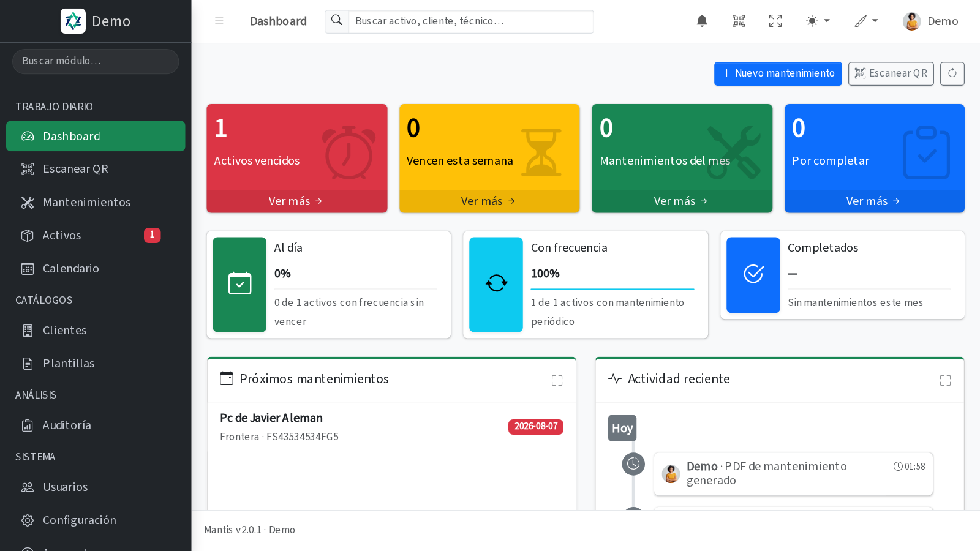
Task: Open Plantillas in sidebar
Action: pos(96,363)
